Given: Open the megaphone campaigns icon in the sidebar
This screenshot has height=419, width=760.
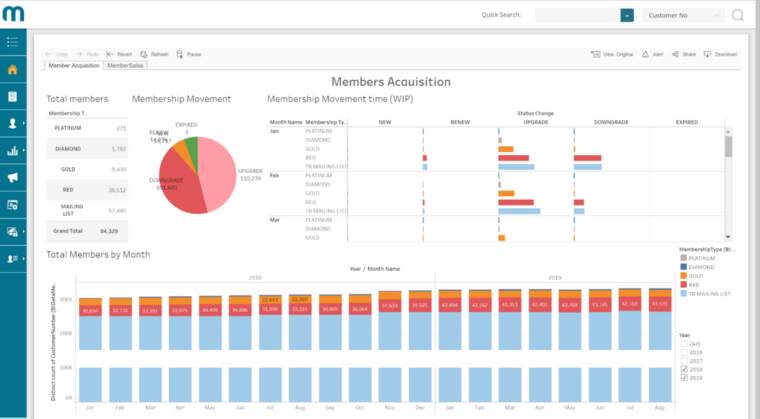Looking at the screenshot, I should point(13,177).
